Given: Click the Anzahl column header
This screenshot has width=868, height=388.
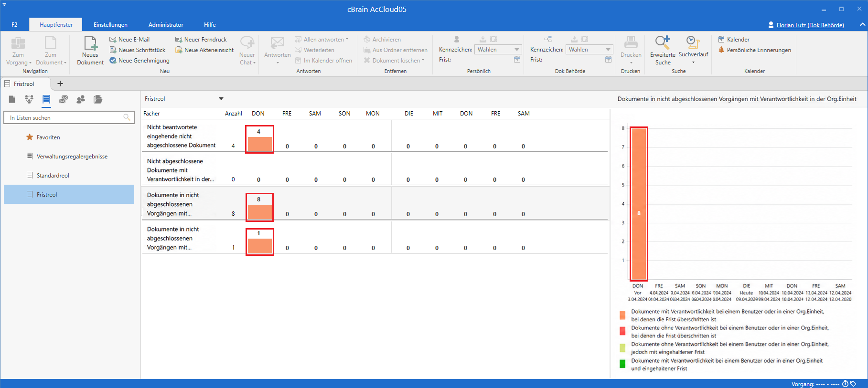Looking at the screenshot, I should tap(233, 114).
